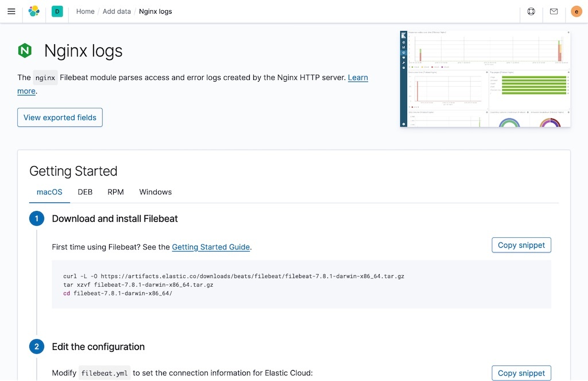The width and height of the screenshot is (588, 381).
Task: Switch to the DEB tab
Action: coord(85,192)
